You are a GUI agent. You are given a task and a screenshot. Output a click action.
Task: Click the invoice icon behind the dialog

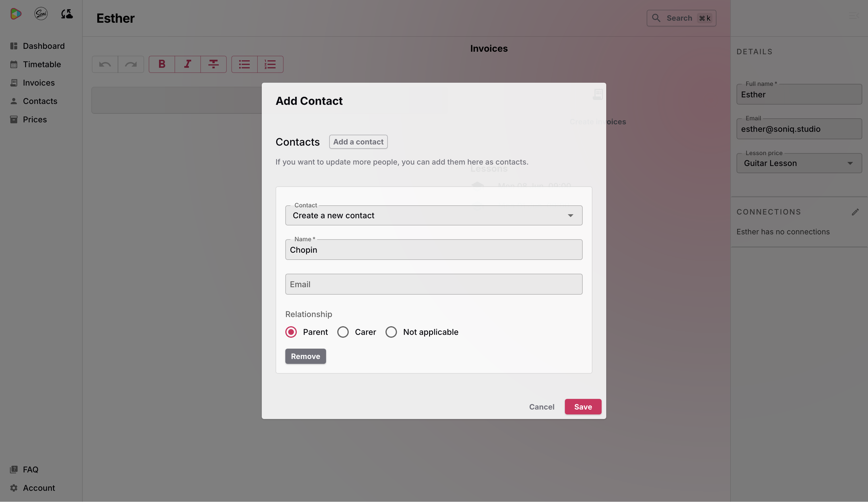pos(598,94)
